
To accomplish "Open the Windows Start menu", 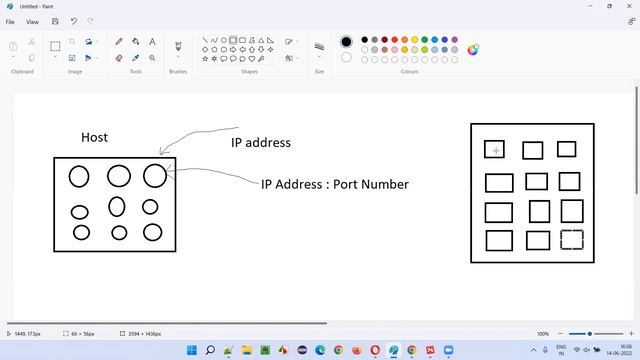I will [191, 350].
